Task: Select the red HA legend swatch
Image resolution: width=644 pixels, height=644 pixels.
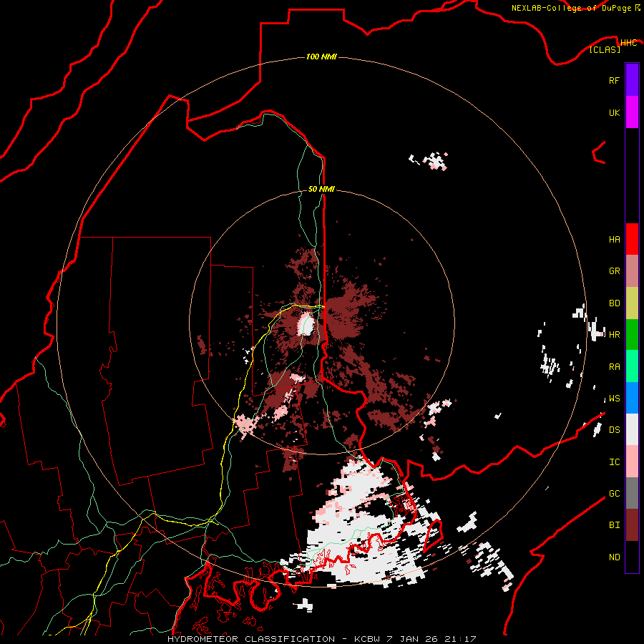Action: [x=632, y=239]
